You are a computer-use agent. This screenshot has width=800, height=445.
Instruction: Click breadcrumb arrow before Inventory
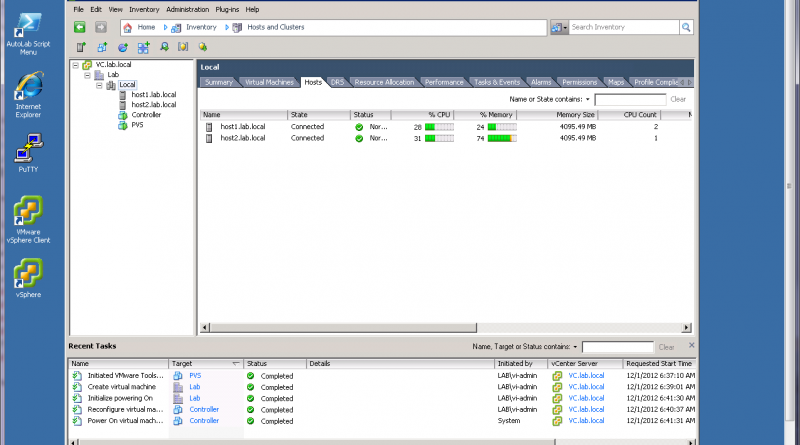coord(165,28)
